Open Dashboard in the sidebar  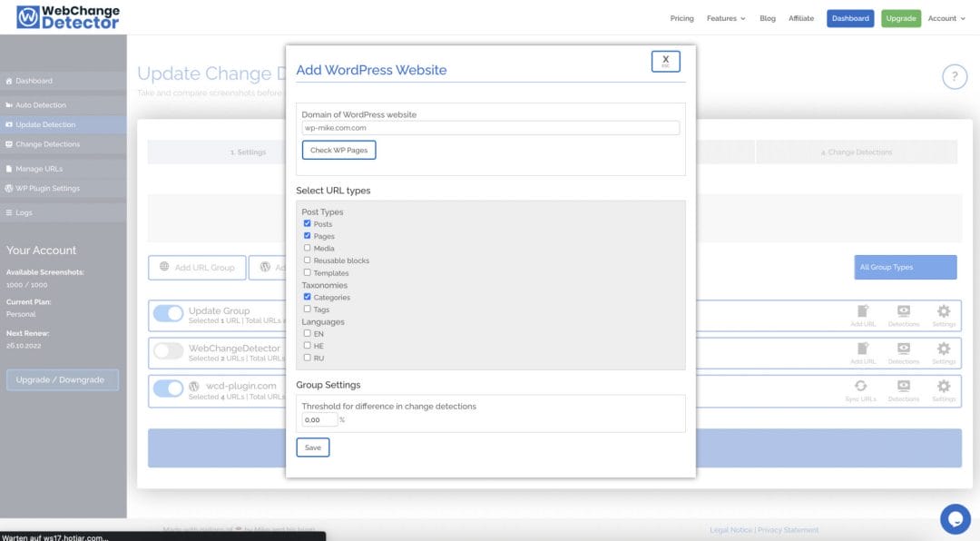point(64,81)
